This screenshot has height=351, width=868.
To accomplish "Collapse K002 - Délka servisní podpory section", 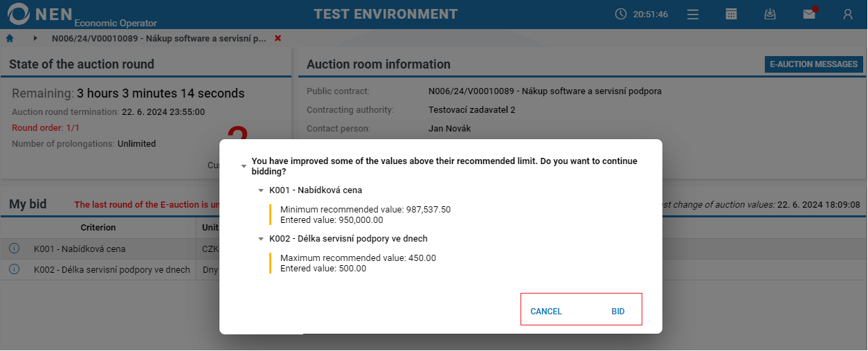I will click(x=261, y=239).
